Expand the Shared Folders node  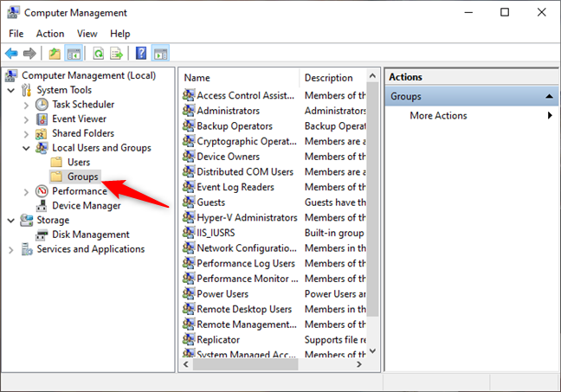26,134
